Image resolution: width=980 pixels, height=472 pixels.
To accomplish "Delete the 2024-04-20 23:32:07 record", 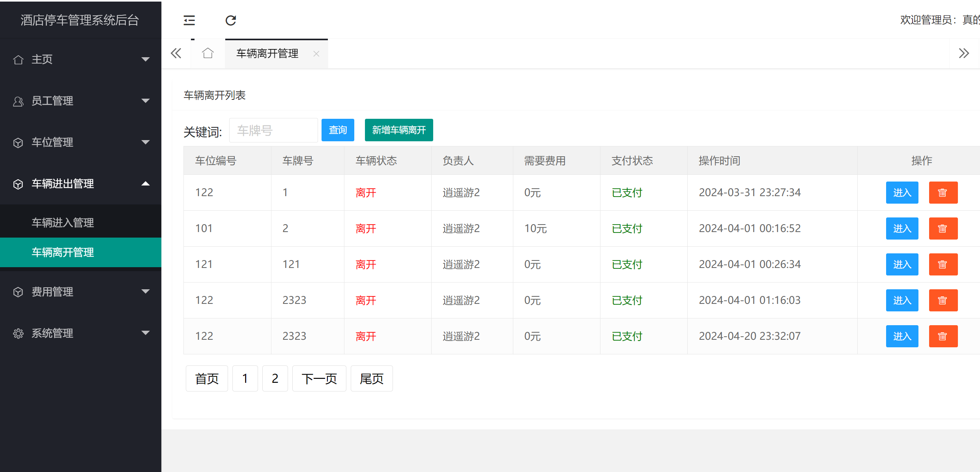I will pos(943,336).
